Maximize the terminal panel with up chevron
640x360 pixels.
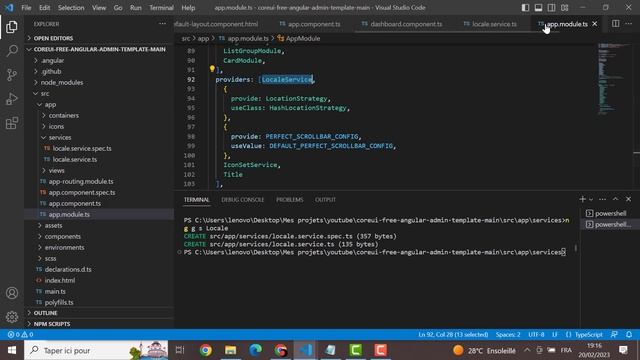click(x=616, y=199)
